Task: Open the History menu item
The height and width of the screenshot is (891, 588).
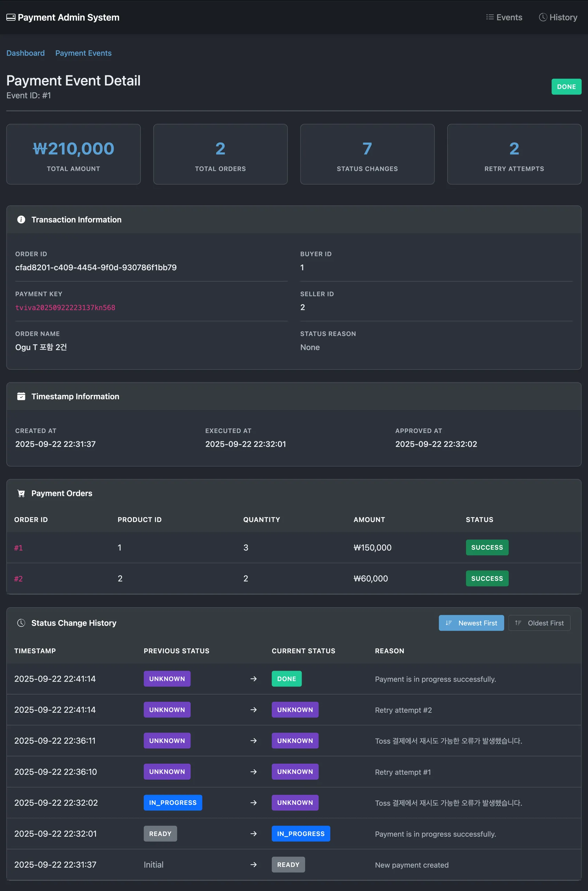Action: tap(558, 17)
